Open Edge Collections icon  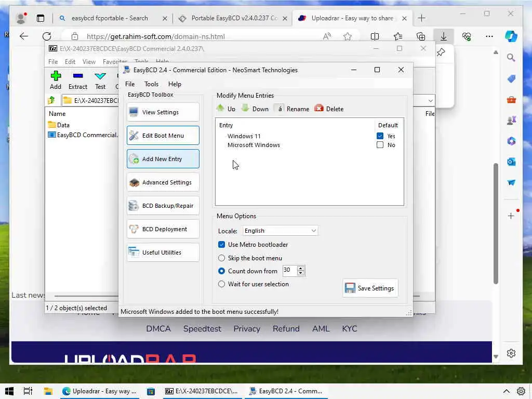tap(421, 36)
